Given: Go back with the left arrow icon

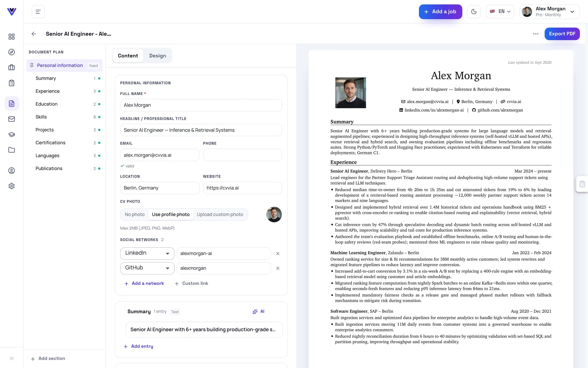Looking at the screenshot, I should [34, 34].
